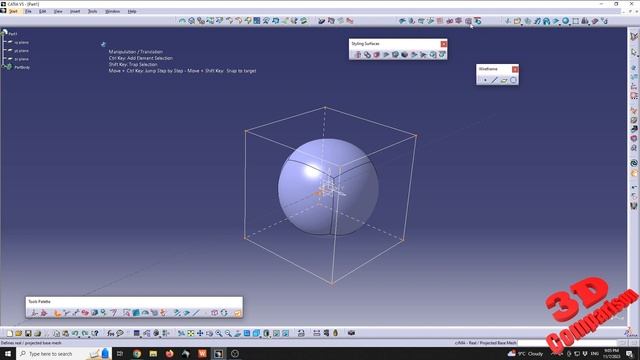Open the Edit menu

tap(42, 11)
